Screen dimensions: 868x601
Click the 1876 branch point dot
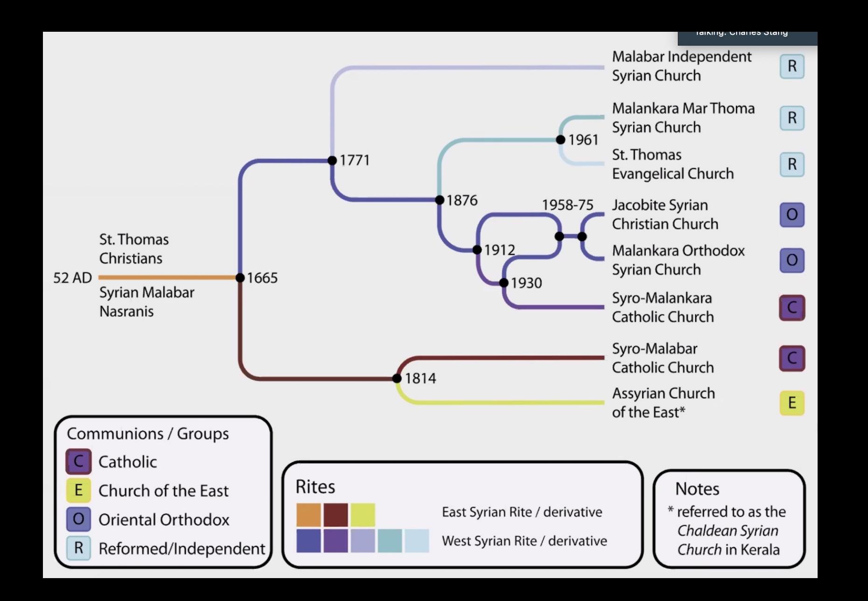pos(440,200)
